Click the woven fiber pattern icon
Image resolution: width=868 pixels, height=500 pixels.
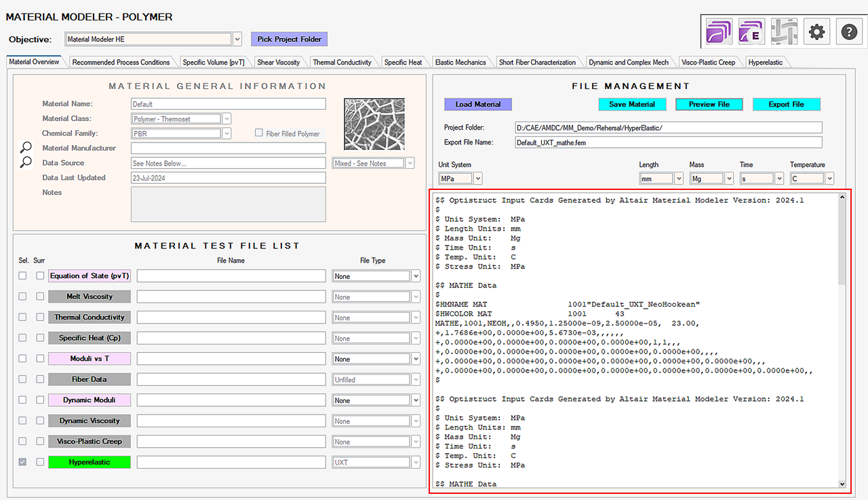tap(784, 31)
